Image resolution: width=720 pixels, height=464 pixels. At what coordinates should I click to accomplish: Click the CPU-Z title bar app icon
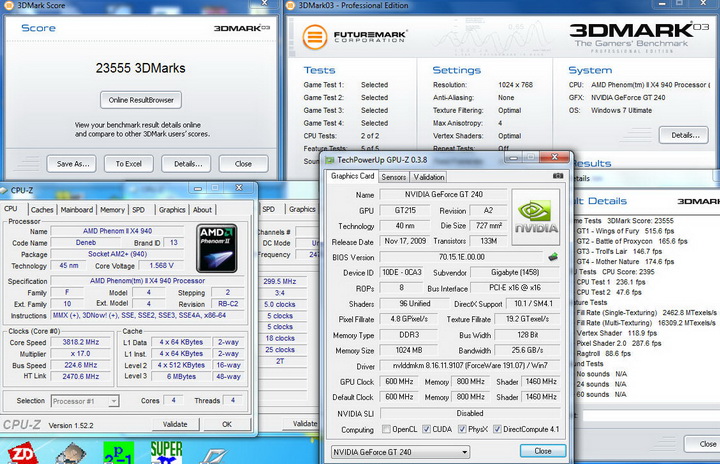click(x=4, y=190)
